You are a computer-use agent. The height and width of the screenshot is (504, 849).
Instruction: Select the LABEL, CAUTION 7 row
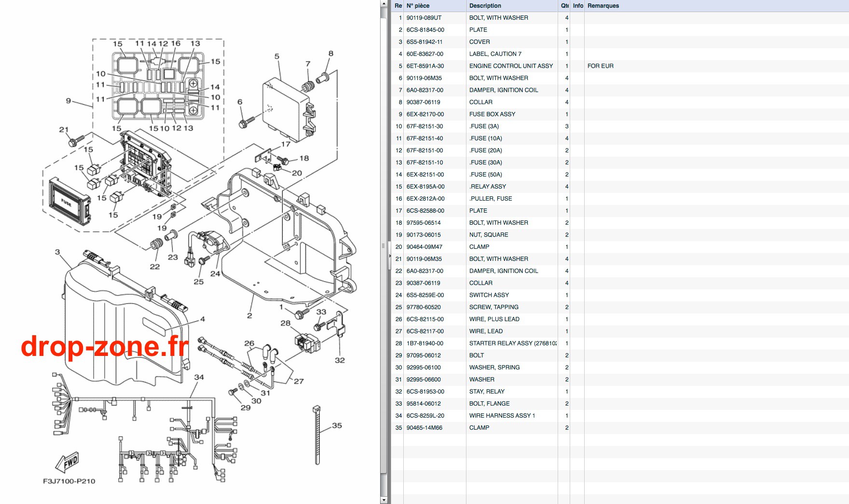[x=620, y=54]
